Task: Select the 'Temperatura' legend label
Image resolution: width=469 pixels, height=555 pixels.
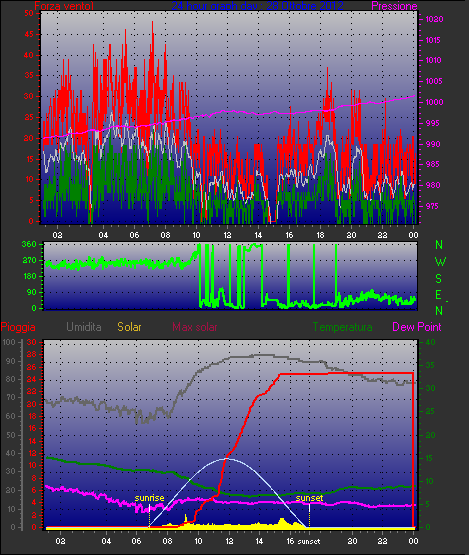Action: coord(342,327)
